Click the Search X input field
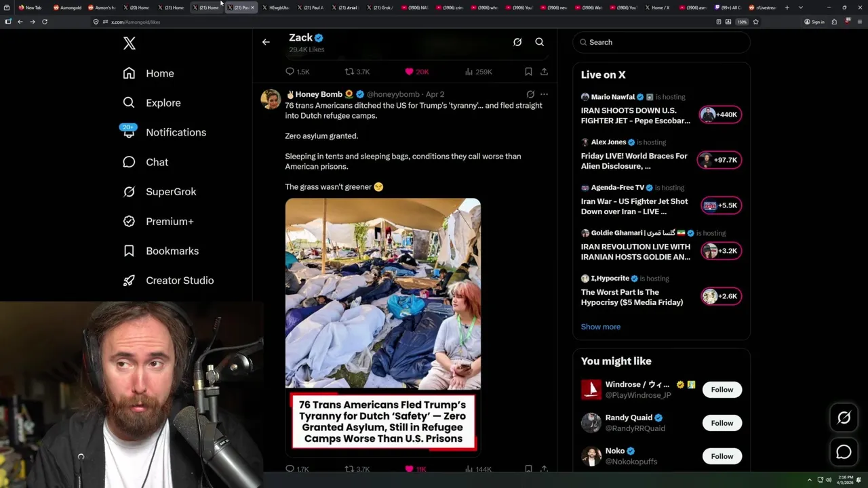The height and width of the screenshot is (488, 868). [x=662, y=42]
